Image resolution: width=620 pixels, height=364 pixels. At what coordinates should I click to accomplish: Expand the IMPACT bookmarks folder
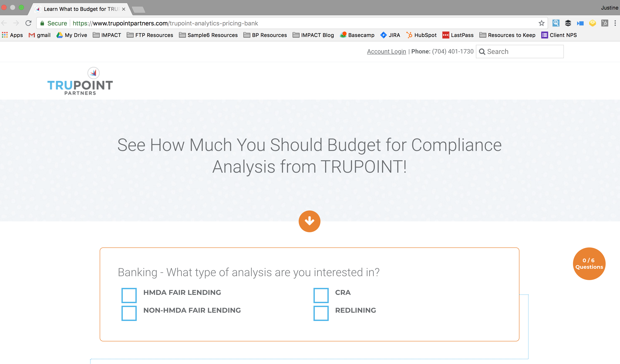pyautogui.click(x=107, y=35)
